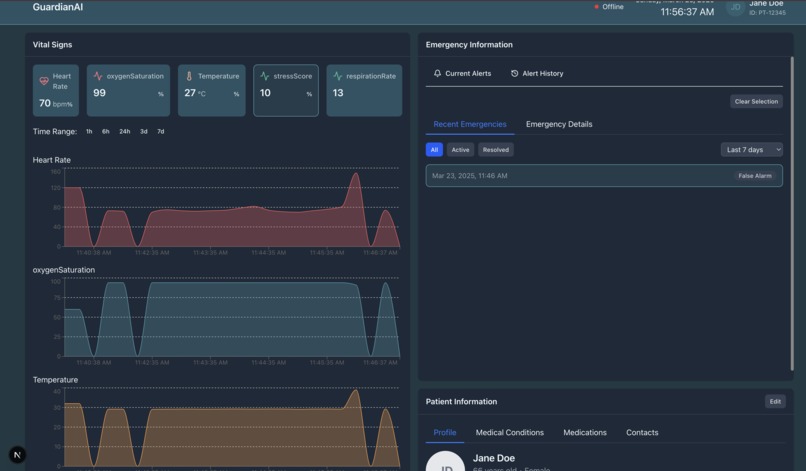Image resolution: width=806 pixels, height=471 pixels.
Task: Open the Last 7 days dropdown
Action: pos(752,150)
